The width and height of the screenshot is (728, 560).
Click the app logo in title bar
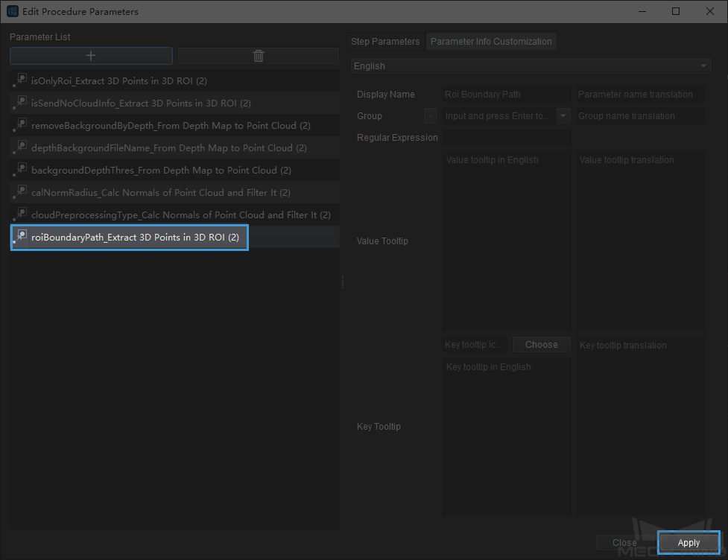pyautogui.click(x=12, y=11)
